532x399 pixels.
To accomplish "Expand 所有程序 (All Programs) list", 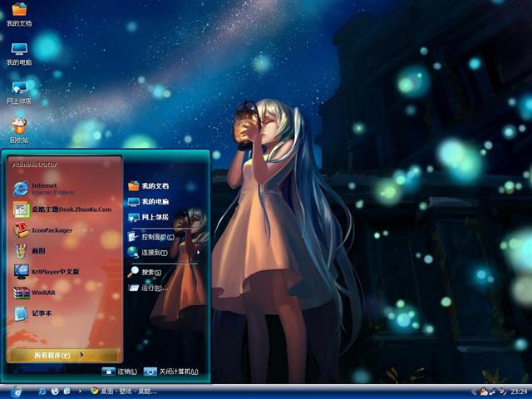I will [x=63, y=355].
